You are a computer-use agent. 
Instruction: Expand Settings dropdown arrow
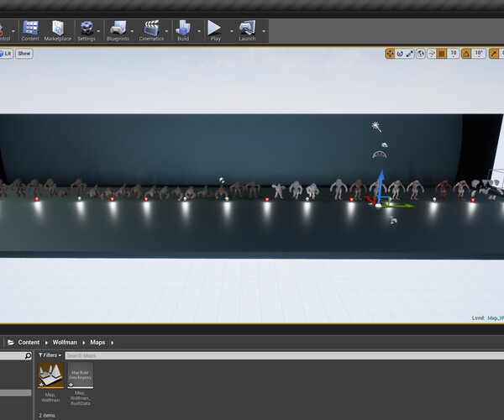98,31
